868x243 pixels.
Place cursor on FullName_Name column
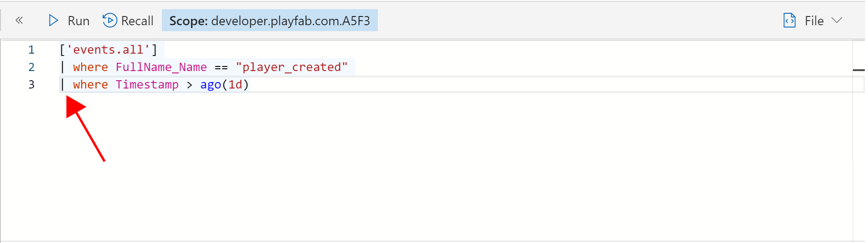tap(161, 67)
